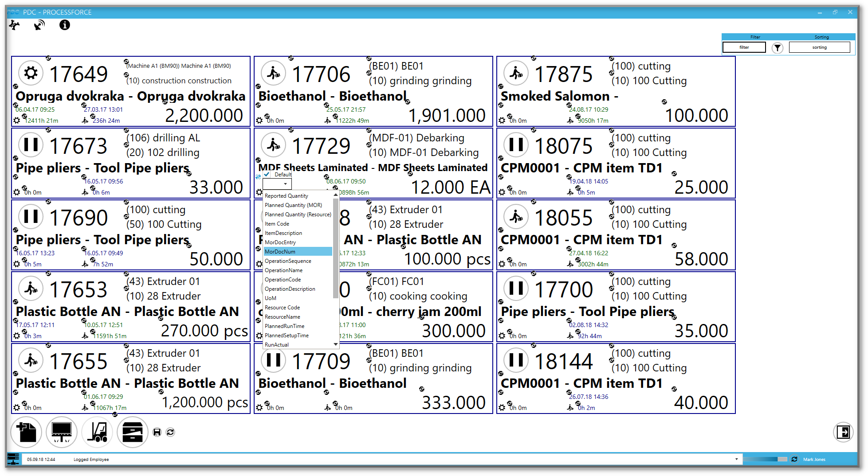Click quantity 2,200.000 on task 17649
Viewport: 868px width, 476px height.
(x=204, y=116)
